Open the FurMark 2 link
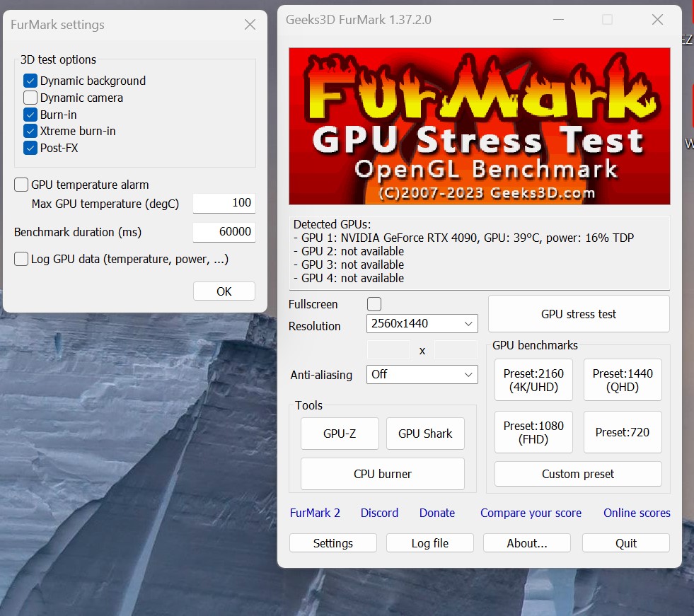The width and height of the screenshot is (694, 616). pos(315,513)
